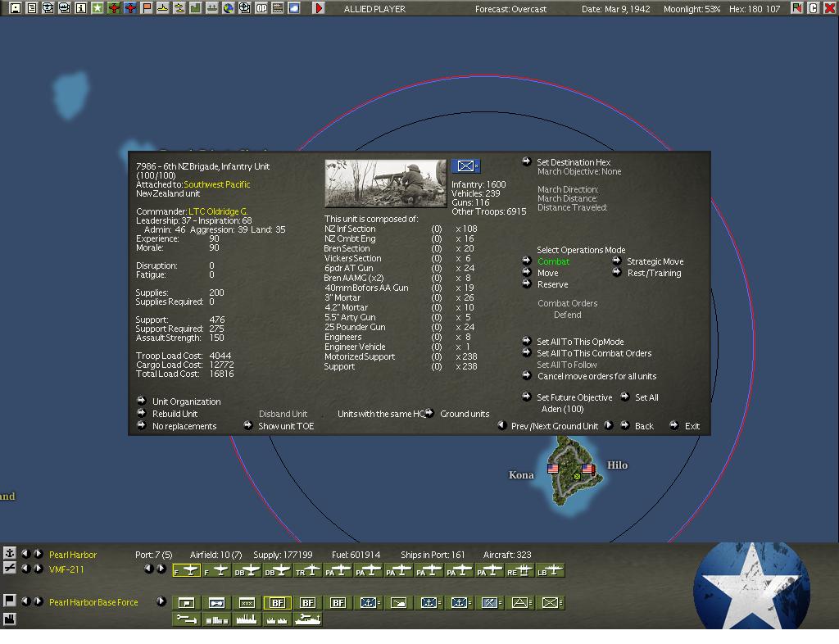Open commander LTC Oldridge G. link
The image size is (839, 644).
[x=218, y=211]
